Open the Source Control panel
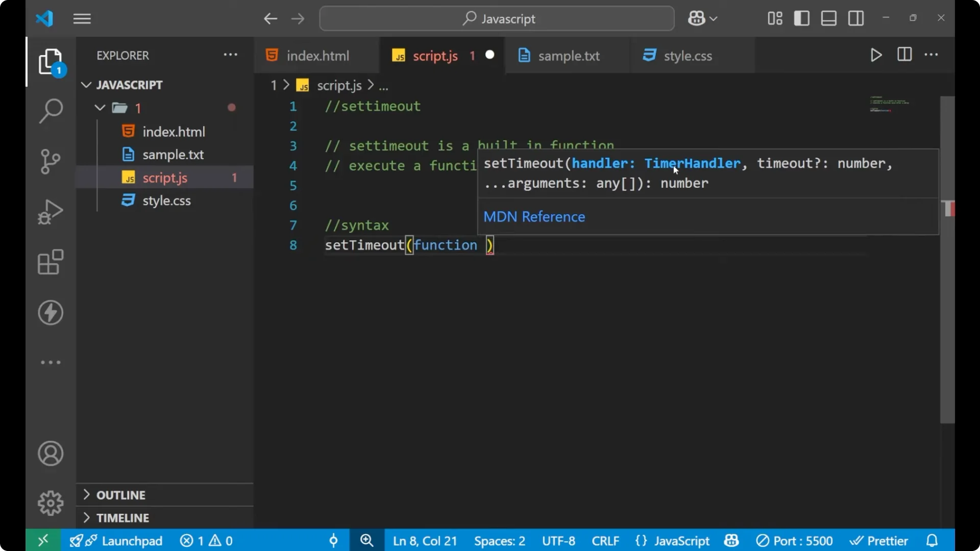The height and width of the screenshot is (551, 980). click(50, 161)
